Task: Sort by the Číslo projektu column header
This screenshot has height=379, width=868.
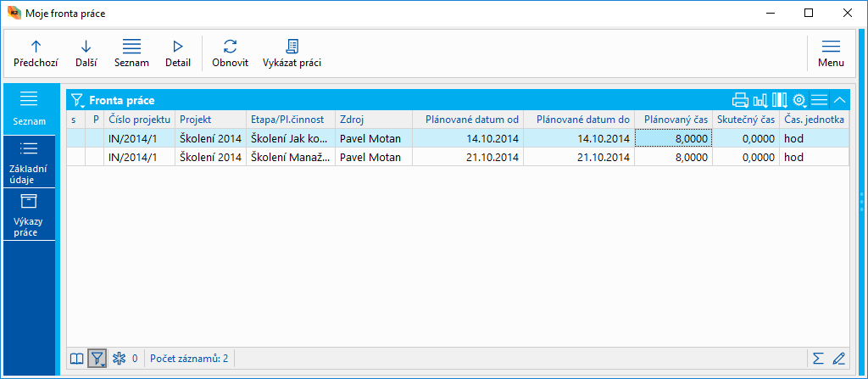Action: pyautogui.click(x=140, y=120)
